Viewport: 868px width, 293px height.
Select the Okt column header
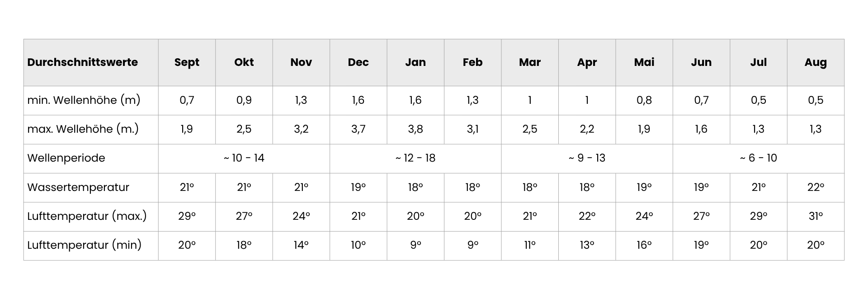point(244,62)
